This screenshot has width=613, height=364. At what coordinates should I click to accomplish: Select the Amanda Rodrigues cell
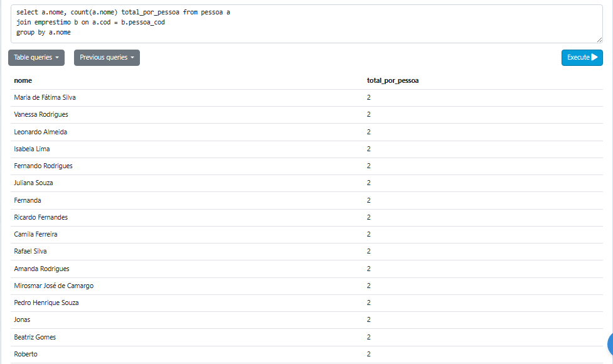(x=42, y=269)
